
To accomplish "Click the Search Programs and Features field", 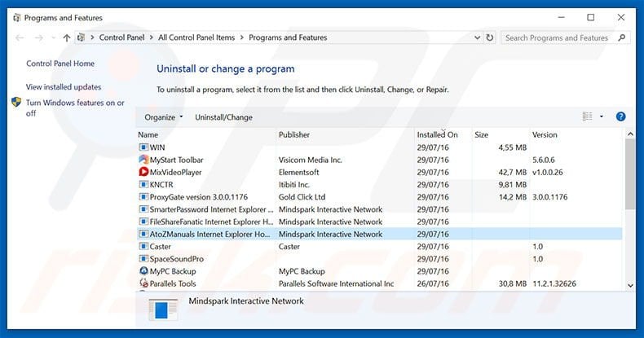I will tap(557, 37).
